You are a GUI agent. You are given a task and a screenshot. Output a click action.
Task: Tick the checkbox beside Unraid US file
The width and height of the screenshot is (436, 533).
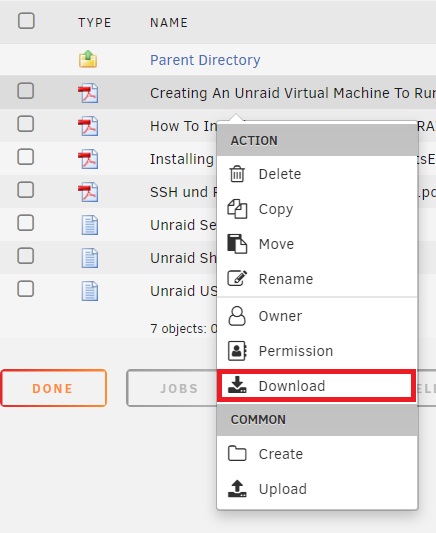(25, 289)
